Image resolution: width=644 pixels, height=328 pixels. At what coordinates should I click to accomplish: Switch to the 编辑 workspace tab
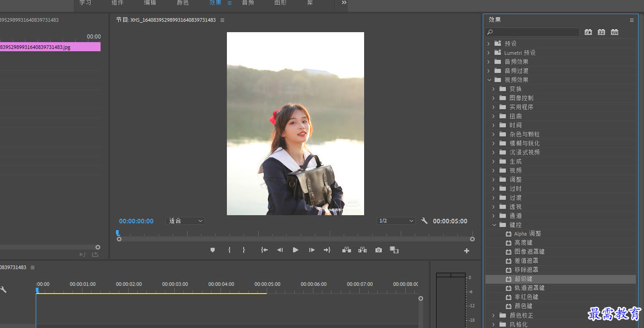coord(150,3)
